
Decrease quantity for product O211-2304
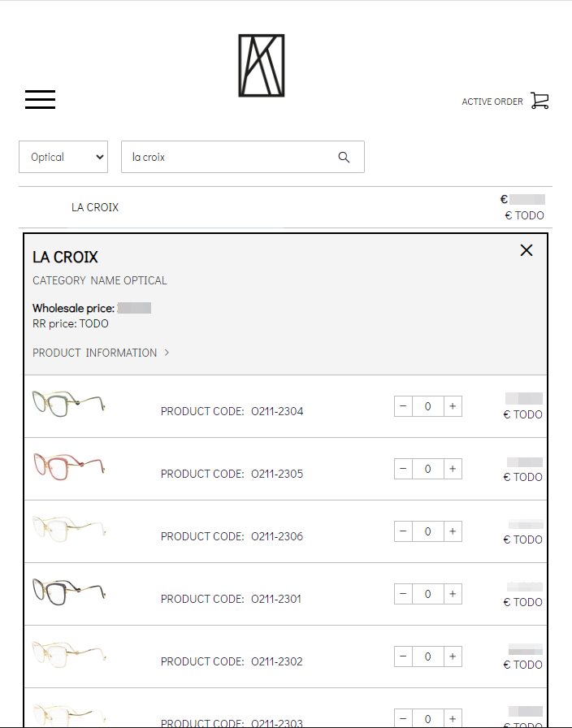[x=404, y=406]
